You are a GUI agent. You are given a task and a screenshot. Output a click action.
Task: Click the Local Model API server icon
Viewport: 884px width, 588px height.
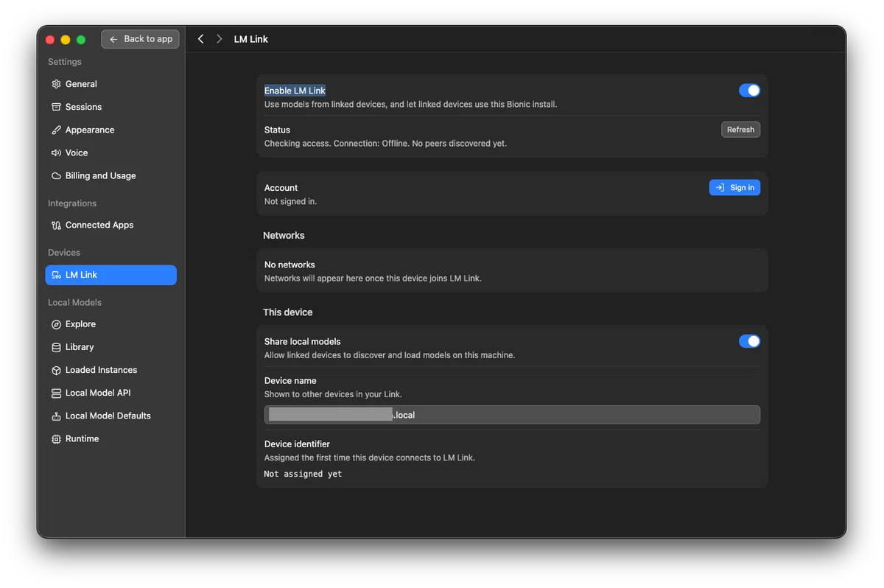[56, 393]
